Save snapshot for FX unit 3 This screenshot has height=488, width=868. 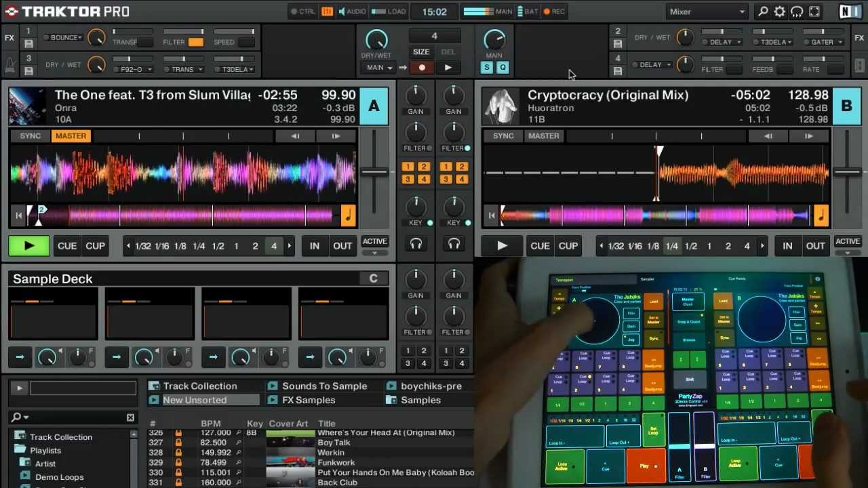pos(28,70)
